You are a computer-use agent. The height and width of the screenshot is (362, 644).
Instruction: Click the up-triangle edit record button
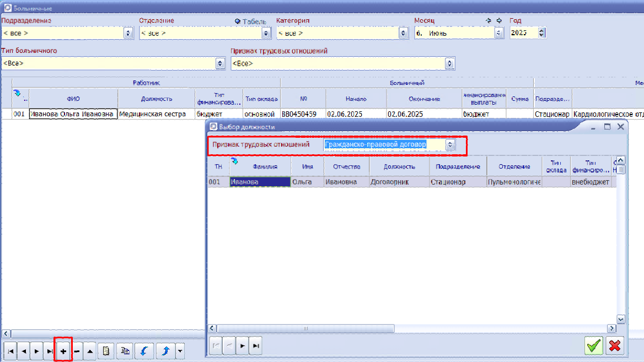click(90, 351)
